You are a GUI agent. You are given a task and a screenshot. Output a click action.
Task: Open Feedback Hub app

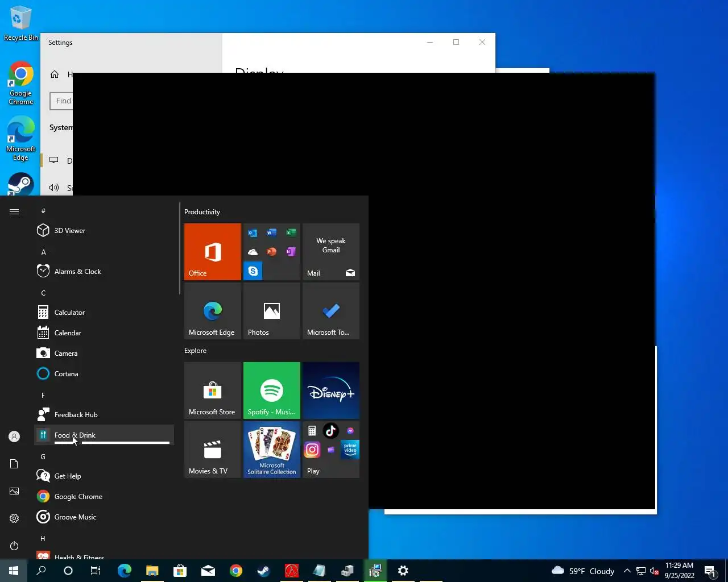[104, 414]
